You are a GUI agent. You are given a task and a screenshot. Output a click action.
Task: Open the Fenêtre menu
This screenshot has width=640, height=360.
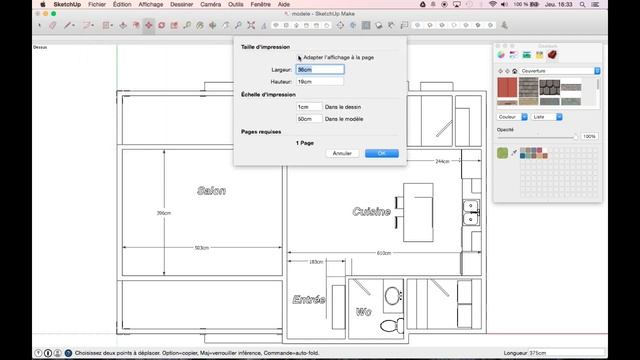[260, 4]
